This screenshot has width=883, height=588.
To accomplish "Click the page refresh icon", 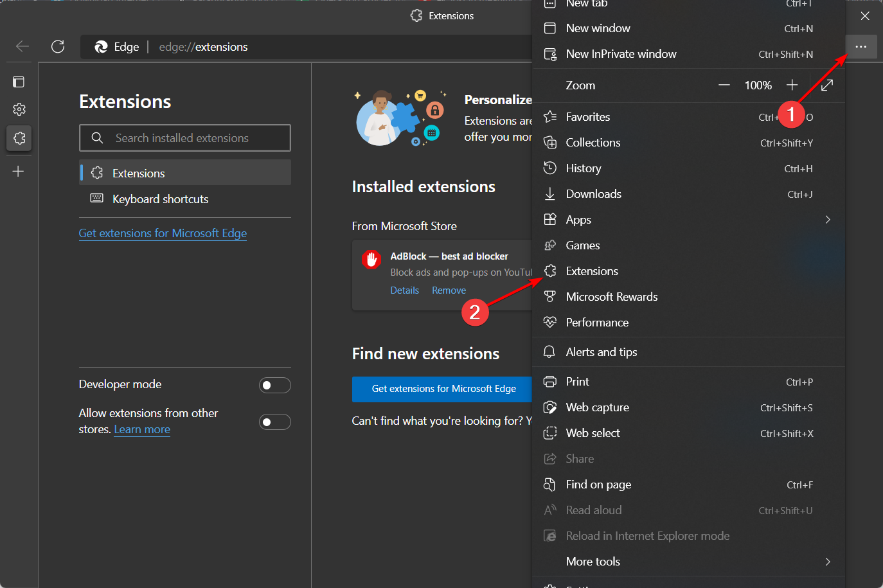I will [58, 46].
